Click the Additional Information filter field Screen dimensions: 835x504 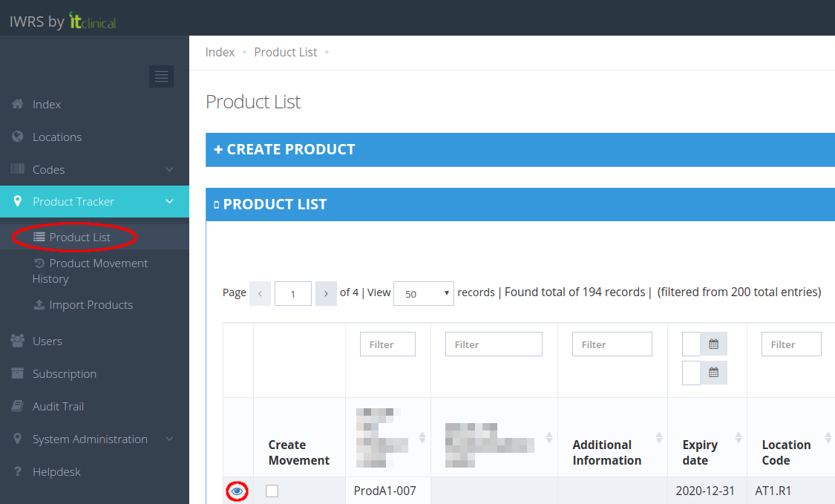point(612,344)
